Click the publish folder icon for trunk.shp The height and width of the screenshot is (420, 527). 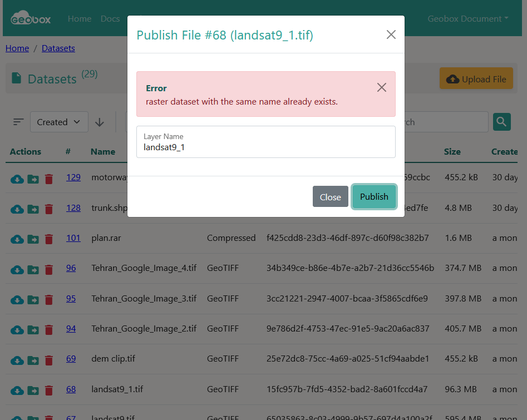point(33,209)
